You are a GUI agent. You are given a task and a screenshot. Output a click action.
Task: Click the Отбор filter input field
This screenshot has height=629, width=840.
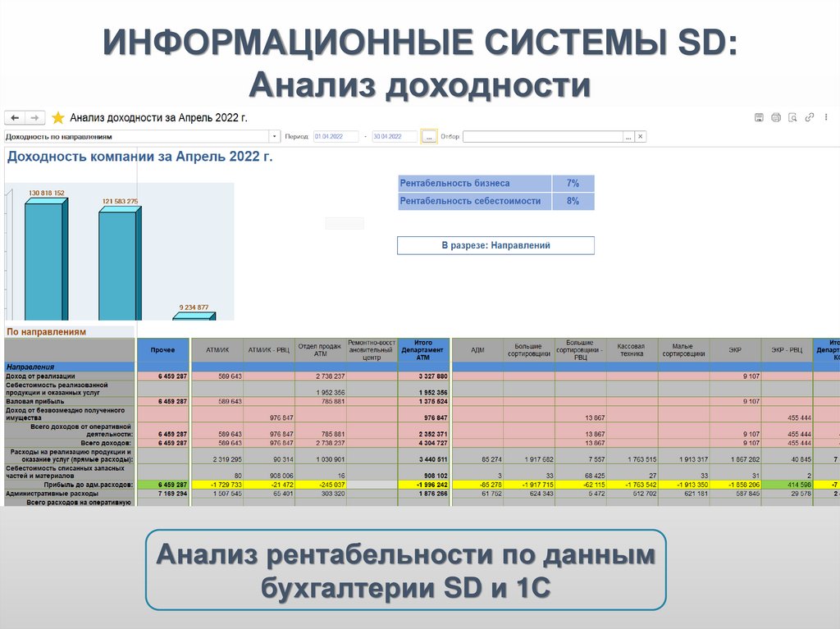pyautogui.click(x=543, y=137)
